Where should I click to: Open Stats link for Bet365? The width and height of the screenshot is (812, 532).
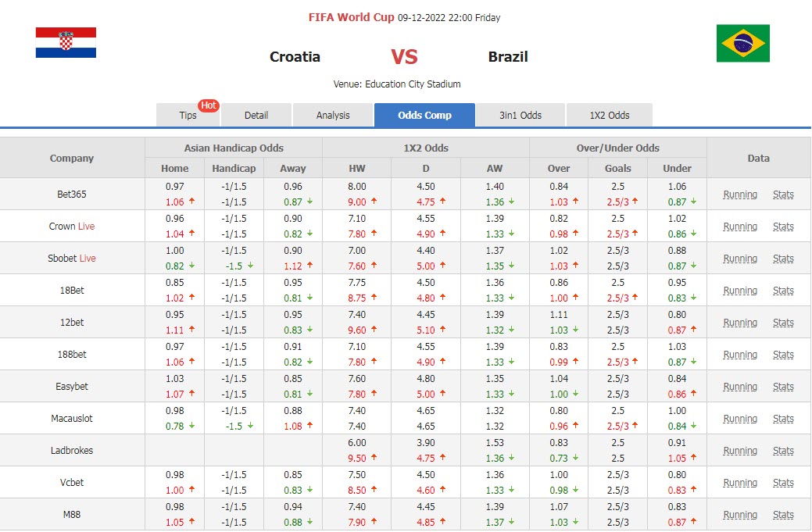tap(783, 195)
